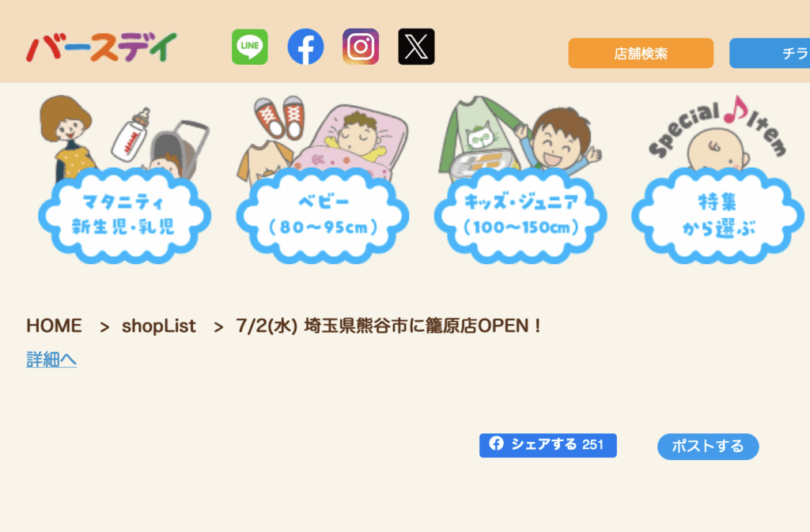Open the shopList breadcrumb link

tap(158, 326)
